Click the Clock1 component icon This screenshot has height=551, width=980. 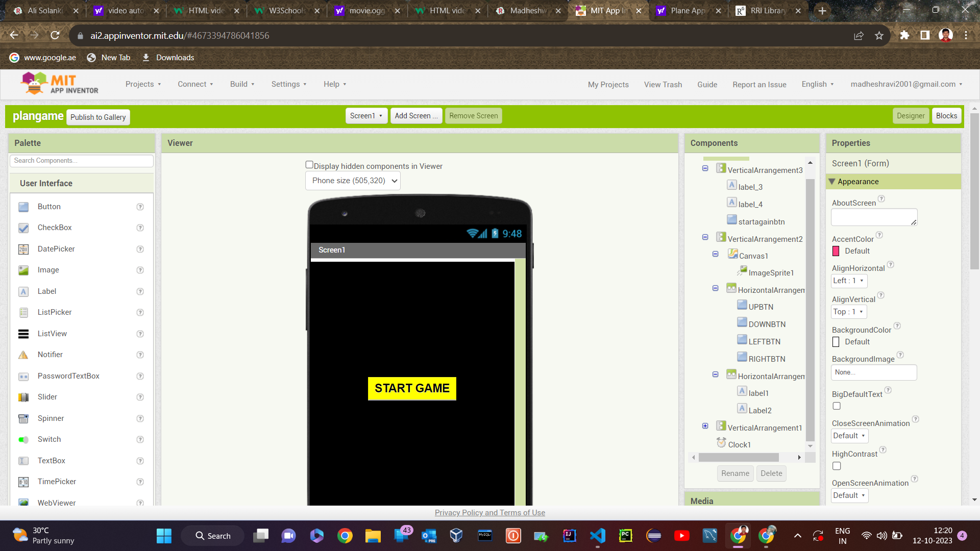[722, 443]
